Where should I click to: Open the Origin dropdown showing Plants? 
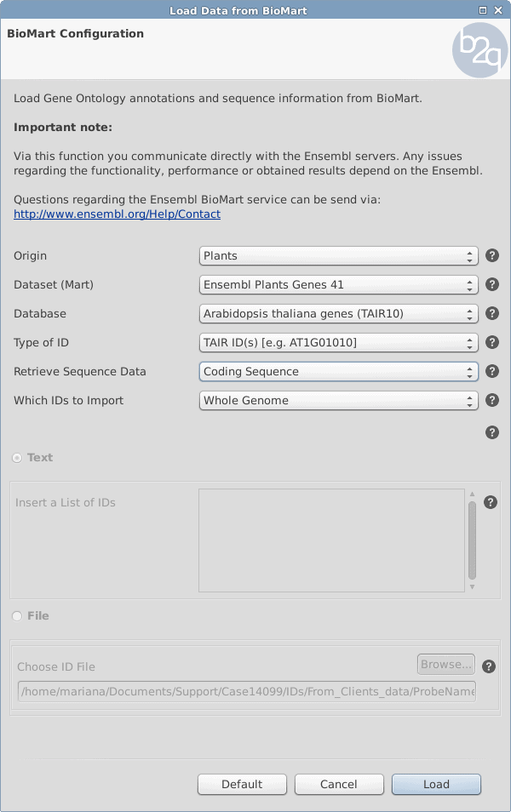[338, 256]
